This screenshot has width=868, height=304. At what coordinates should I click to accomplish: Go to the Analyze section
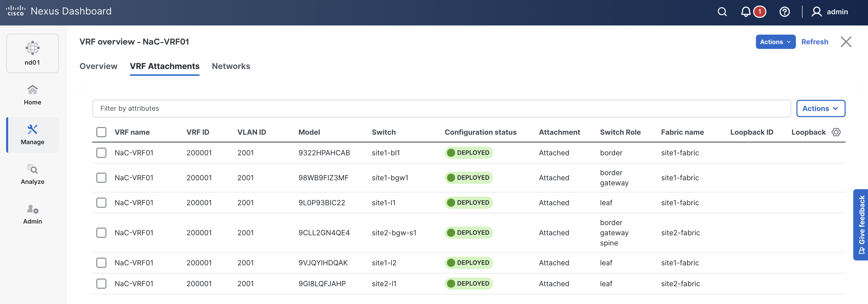[x=32, y=174]
